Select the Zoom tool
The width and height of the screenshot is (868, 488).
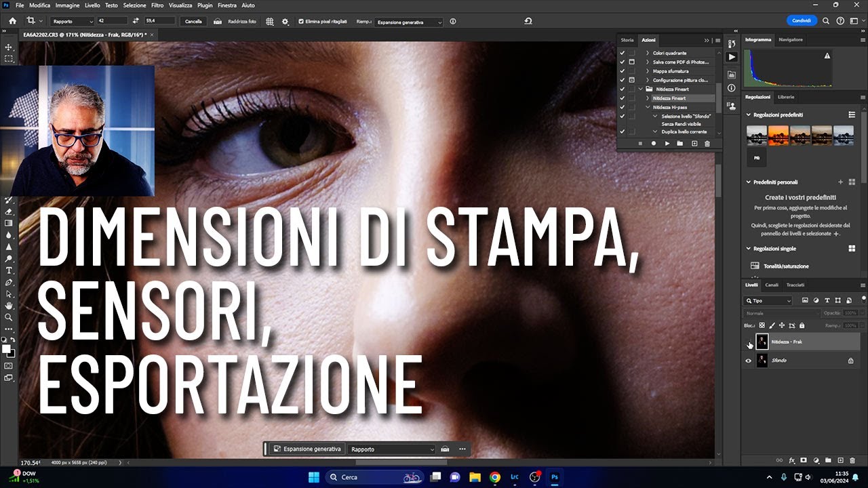click(9, 317)
